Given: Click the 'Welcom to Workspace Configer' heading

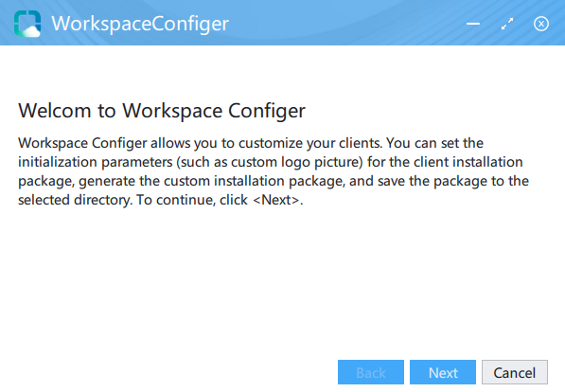Looking at the screenshot, I should (162, 111).
